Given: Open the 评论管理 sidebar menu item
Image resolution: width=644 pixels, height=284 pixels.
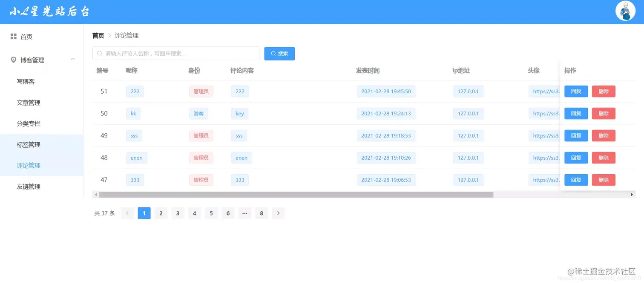Looking at the screenshot, I should pyautogui.click(x=29, y=165).
